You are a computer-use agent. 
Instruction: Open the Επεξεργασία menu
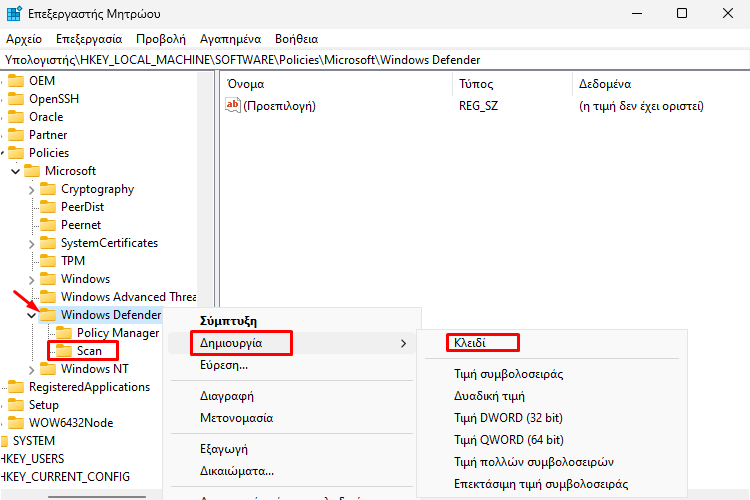(x=89, y=39)
